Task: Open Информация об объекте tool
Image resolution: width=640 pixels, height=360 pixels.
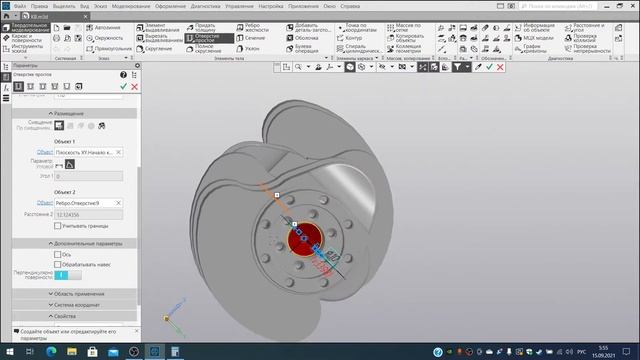Action: pos(534,27)
